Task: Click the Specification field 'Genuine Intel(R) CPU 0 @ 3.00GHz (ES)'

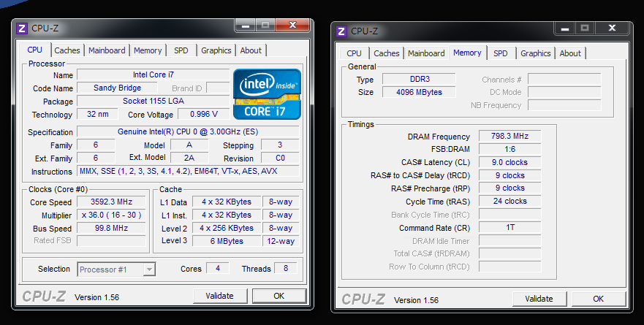Action: pyautogui.click(x=188, y=131)
